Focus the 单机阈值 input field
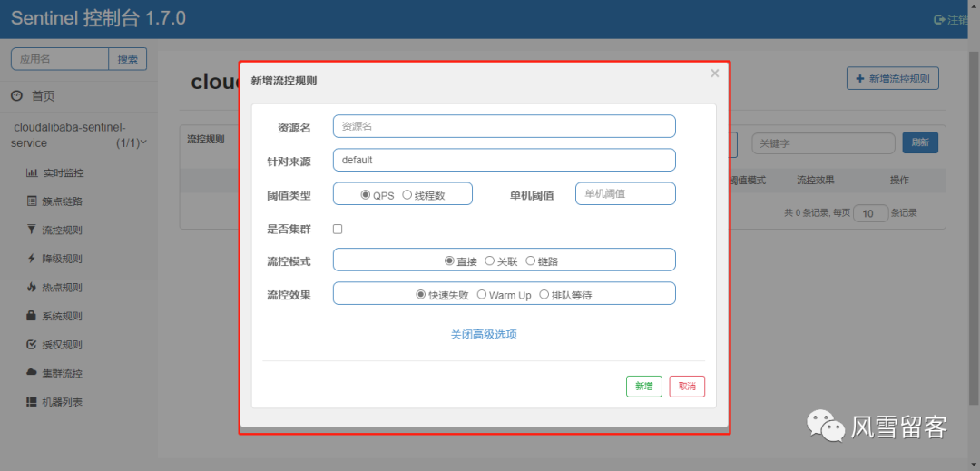This screenshot has width=980, height=471. click(x=625, y=193)
